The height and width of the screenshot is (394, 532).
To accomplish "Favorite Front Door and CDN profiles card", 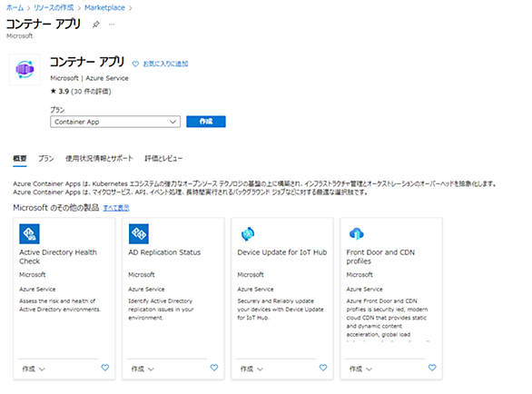I will click(432, 368).
